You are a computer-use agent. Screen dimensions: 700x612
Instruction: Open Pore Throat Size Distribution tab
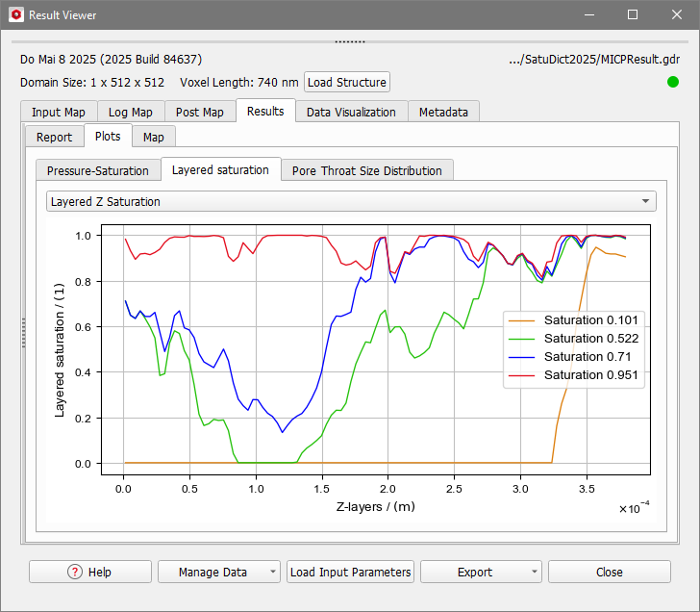[x=367, y=170]
